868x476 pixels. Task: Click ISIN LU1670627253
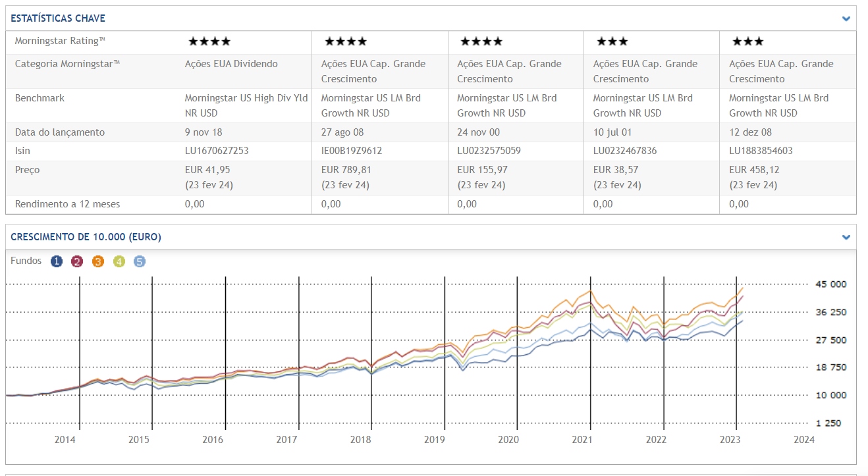(215, 151)
